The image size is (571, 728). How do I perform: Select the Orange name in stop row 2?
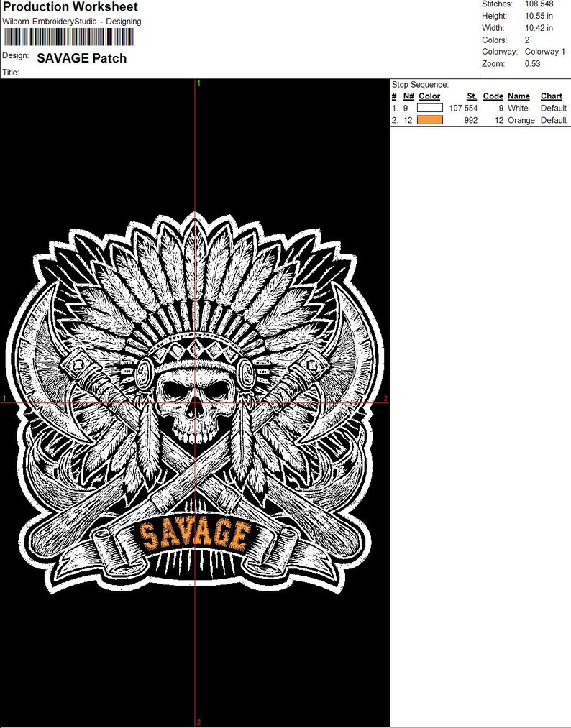click(521, 120)
